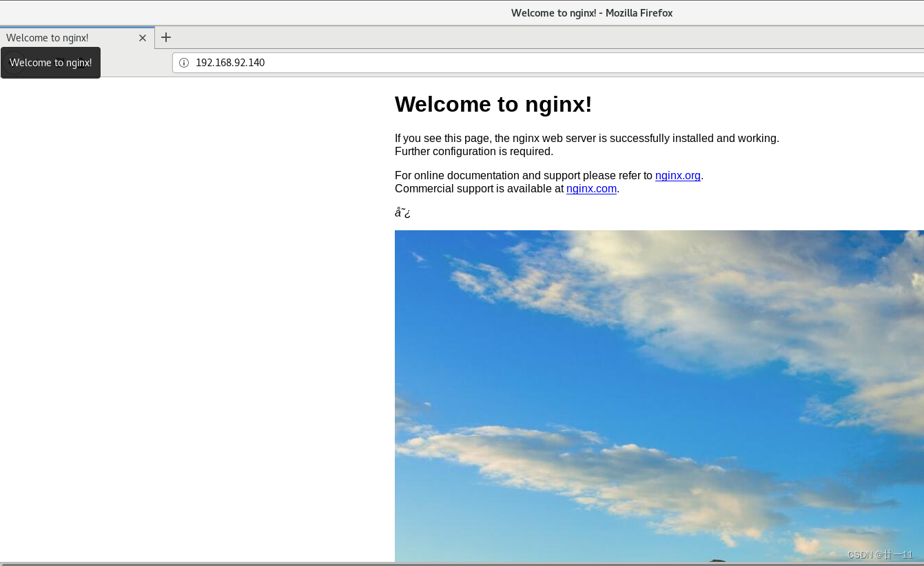
Task: Open a new tab with the plus button
Action: [166, 37]
